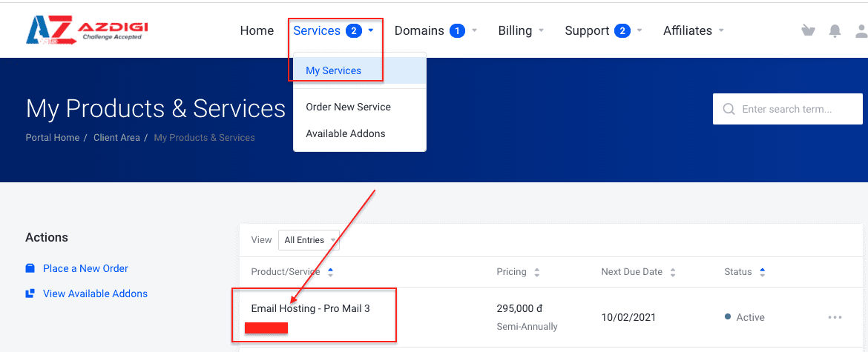Select Available Addons in the dropdown
The width and height of the screenshot is (868, 352).
tap(346, 133)
